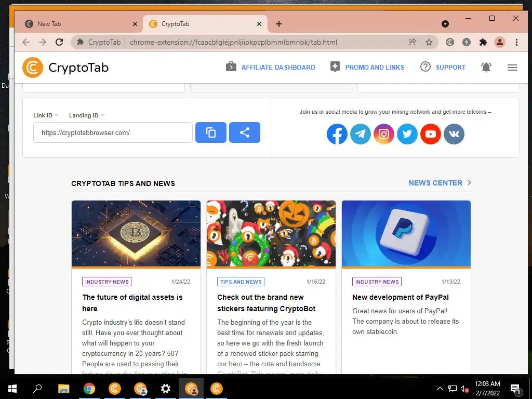This screenshot has height=399, width=532.
Task: Open the CryptoBot stickers article thumbnail
Action: pyautogui.click(x=271, y=233)
